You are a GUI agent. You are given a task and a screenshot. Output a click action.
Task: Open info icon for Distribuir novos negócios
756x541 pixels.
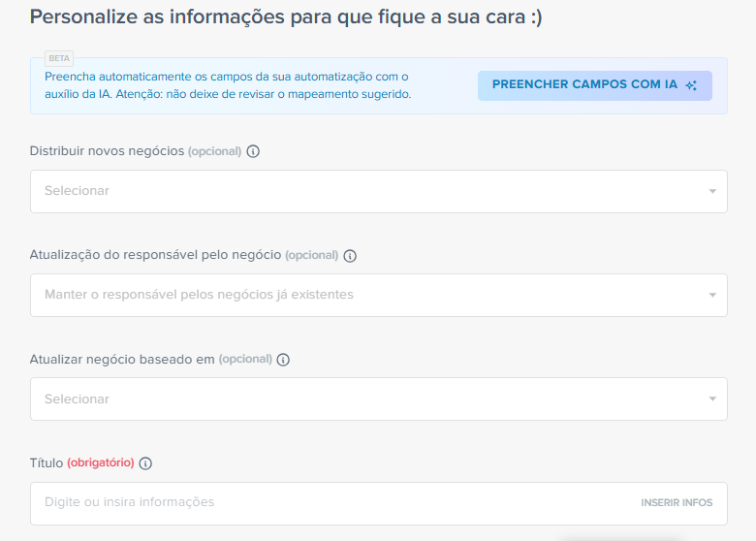point(253,151)
